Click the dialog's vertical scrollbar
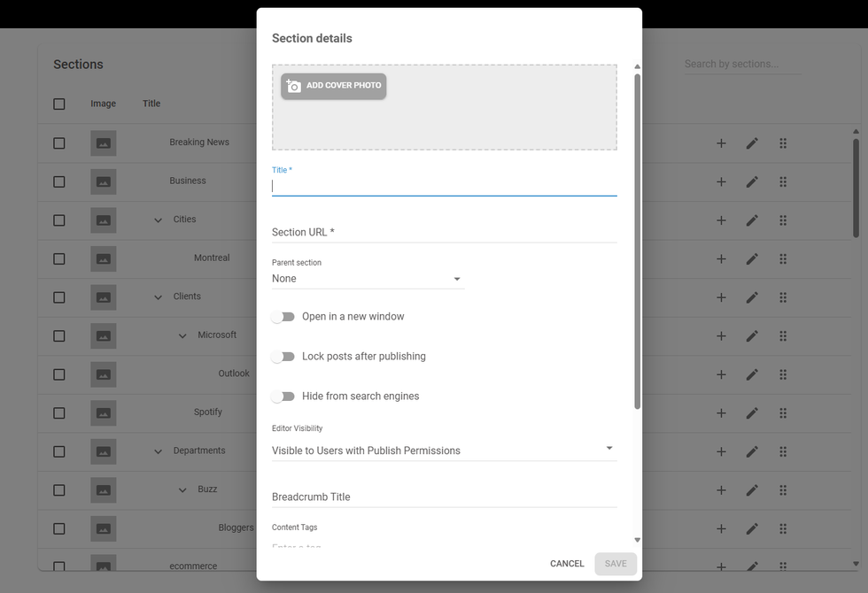The width and height of the screenshot is (868, 593). click(x=637, y=239)
